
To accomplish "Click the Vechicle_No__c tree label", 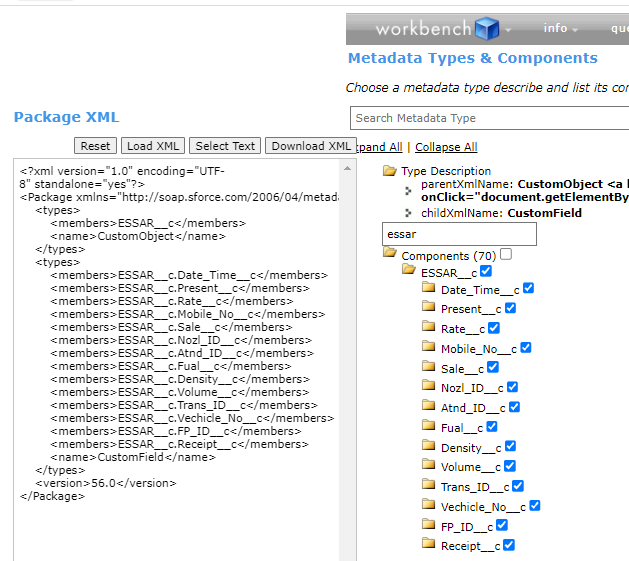I will click(x=483, y=507).
